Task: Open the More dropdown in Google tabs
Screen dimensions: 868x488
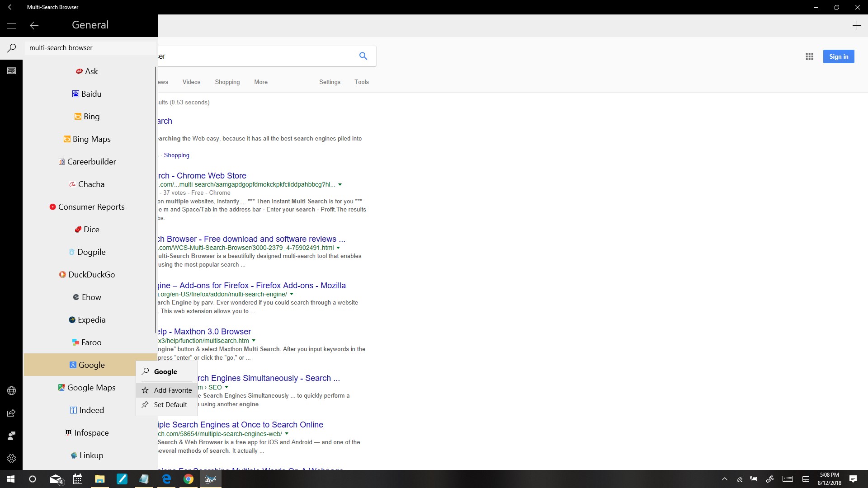Action: (x=261, y=82)
